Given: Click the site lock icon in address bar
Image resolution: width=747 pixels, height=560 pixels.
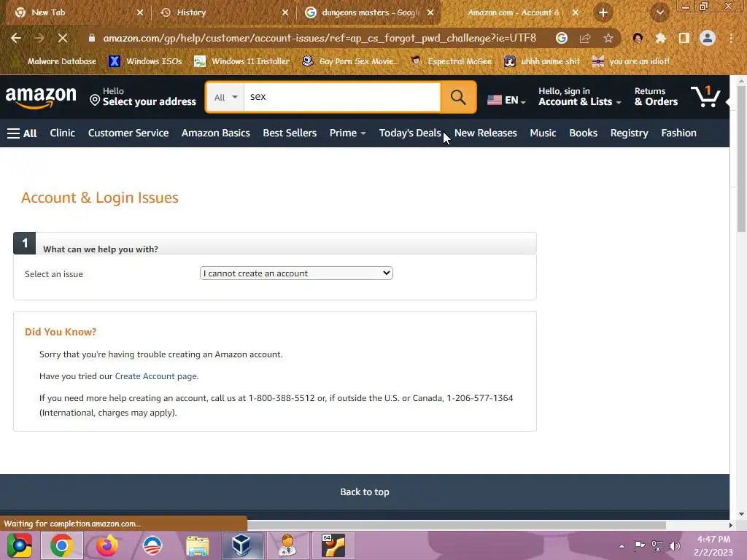Looking at the screenshot, I should [92, 38].
